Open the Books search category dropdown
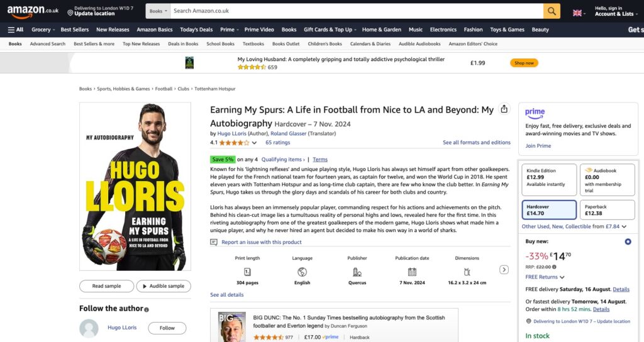644x342 pixels. coord(158,11)
